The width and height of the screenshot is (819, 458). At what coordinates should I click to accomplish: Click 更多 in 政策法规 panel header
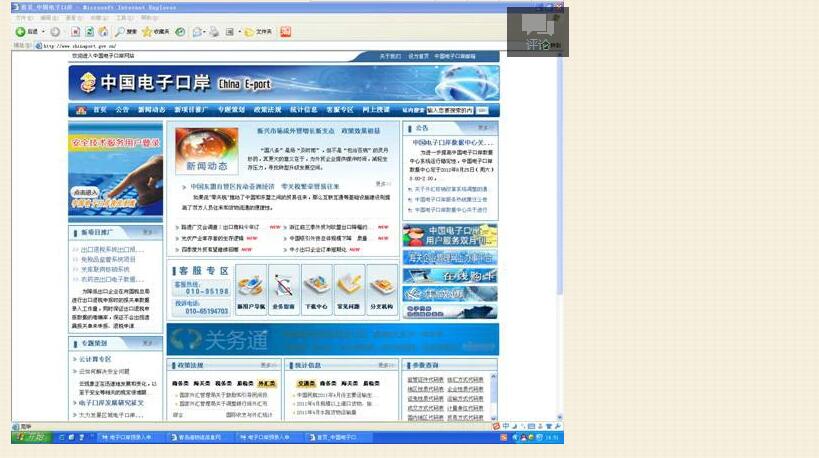[x=266, y=365]
